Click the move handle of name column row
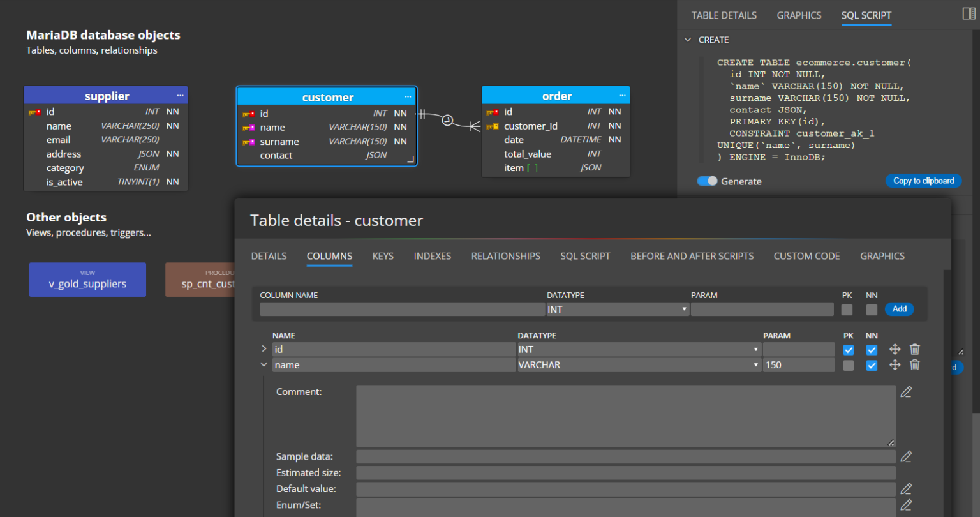 (x=895, y=365)
